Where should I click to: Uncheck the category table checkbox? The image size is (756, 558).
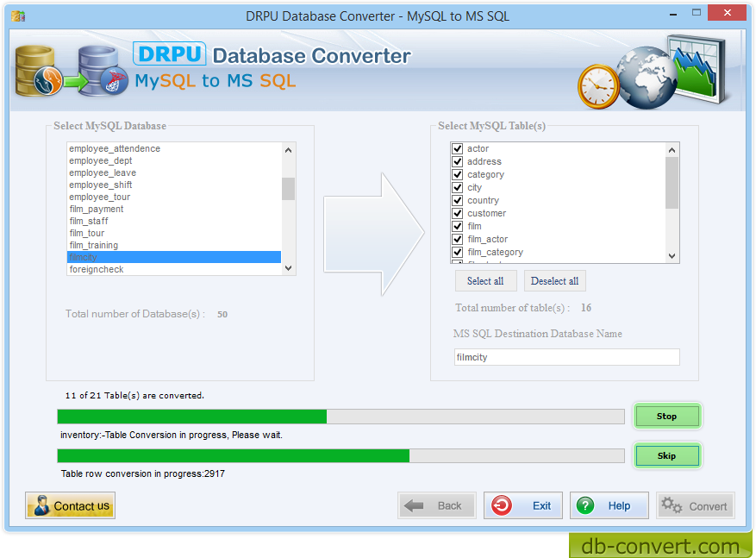(x=457, y=174)
